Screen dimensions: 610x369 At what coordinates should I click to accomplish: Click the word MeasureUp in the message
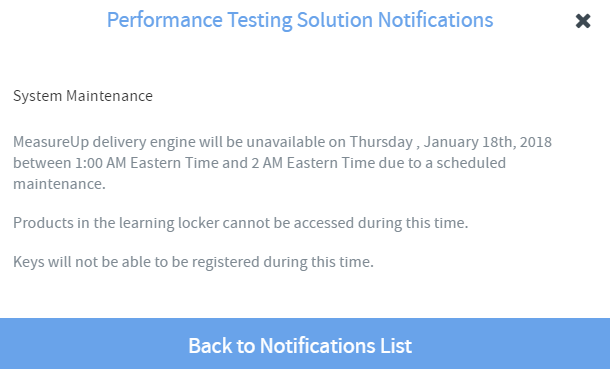[51, 142]
